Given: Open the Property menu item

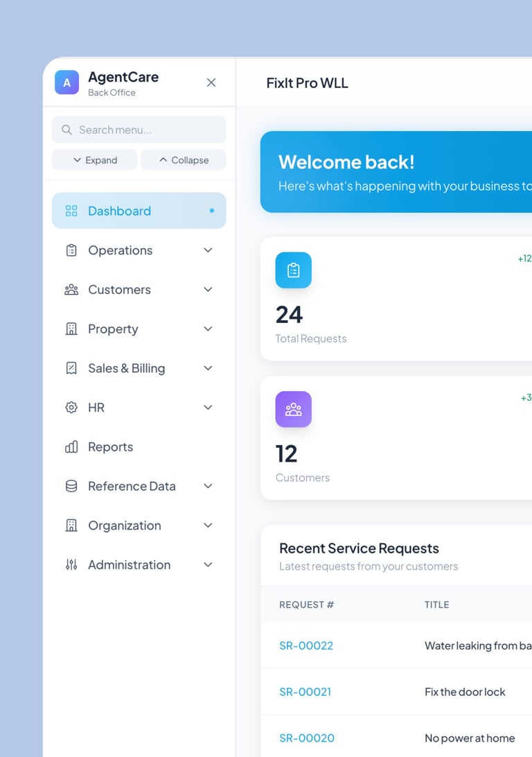Looking at the screenshot, I should click(x=139, y=329).
